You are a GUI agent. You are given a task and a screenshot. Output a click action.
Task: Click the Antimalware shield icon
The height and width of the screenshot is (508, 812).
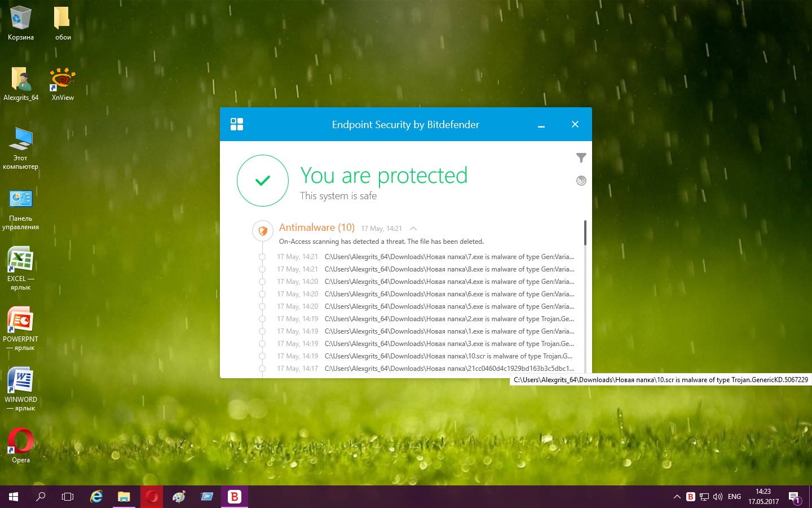tap(262, 231)
